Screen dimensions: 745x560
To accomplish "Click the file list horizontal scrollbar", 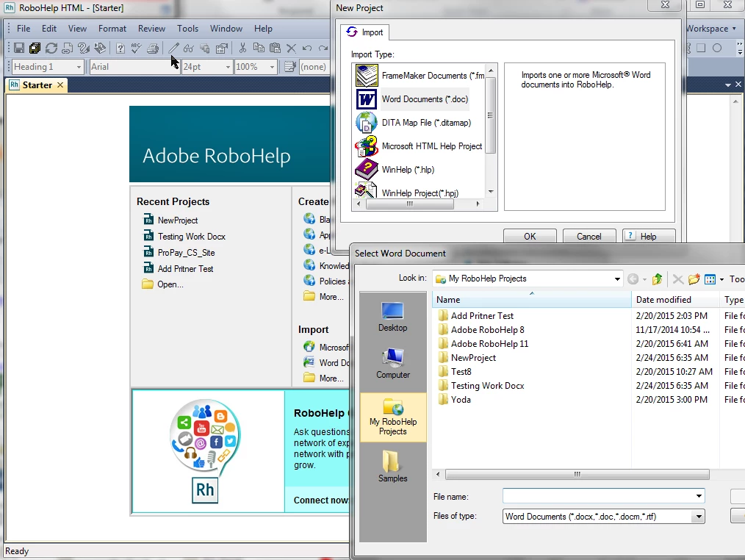I will [x=577, y=475].
